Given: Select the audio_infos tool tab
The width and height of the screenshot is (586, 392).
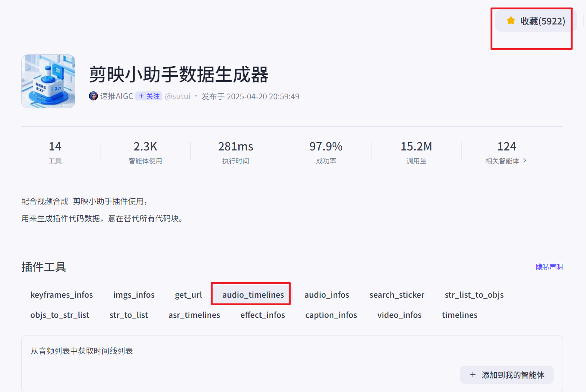Looking at the screenshot, I should click(x=327, y=295).
